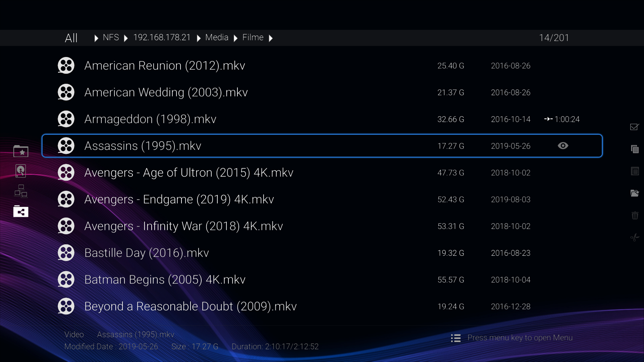The width and height of the screenshot is (644, 362).
Task: Click film reel icon for Avengers Endgame
Action: coord(66,199)
